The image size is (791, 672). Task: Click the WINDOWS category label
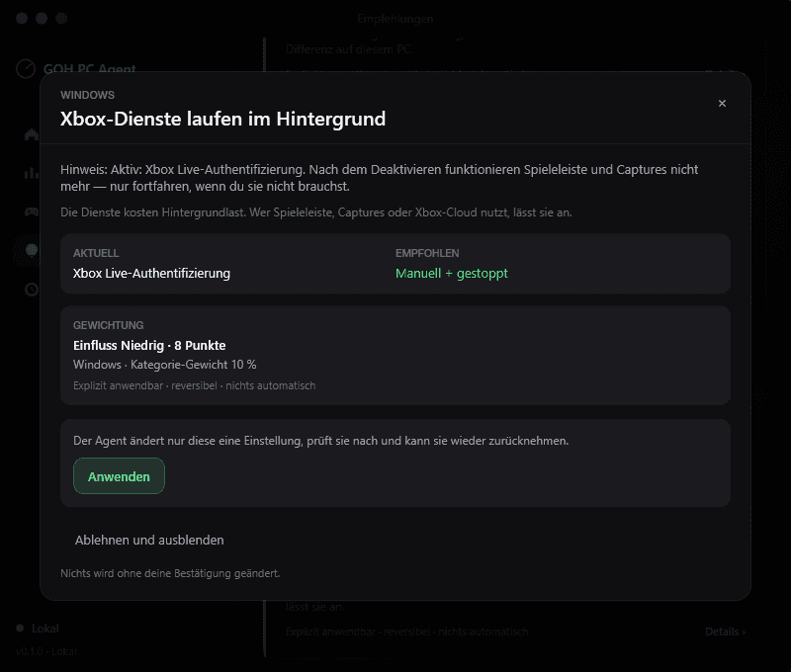pyautogui.click(x=87, y=95)
